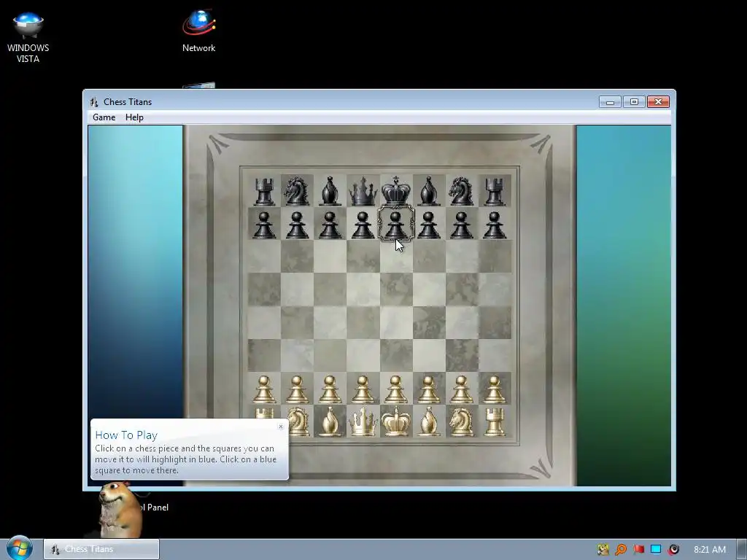Screen dimensions: 747x560
Task: Select the black pawn on g7
Action: 462,225
